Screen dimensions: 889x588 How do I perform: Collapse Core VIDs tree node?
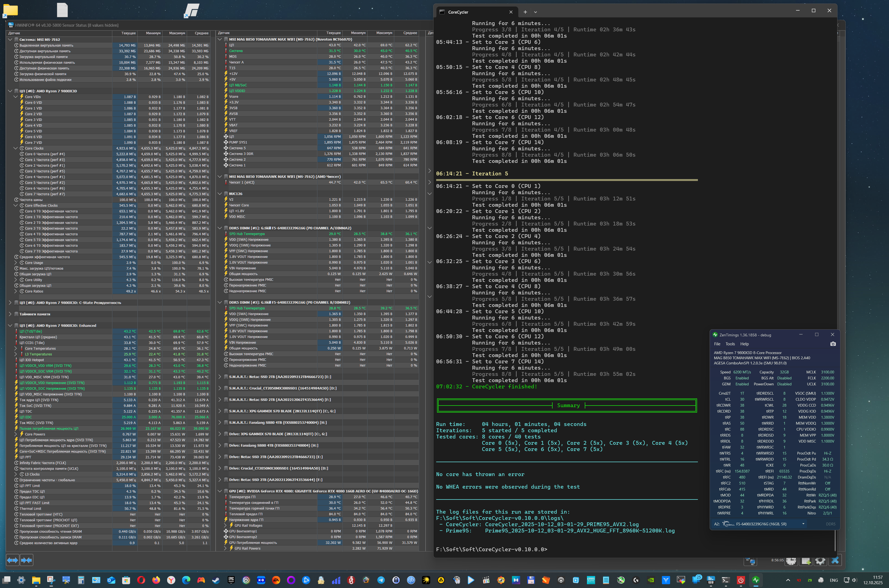(16, 97)
